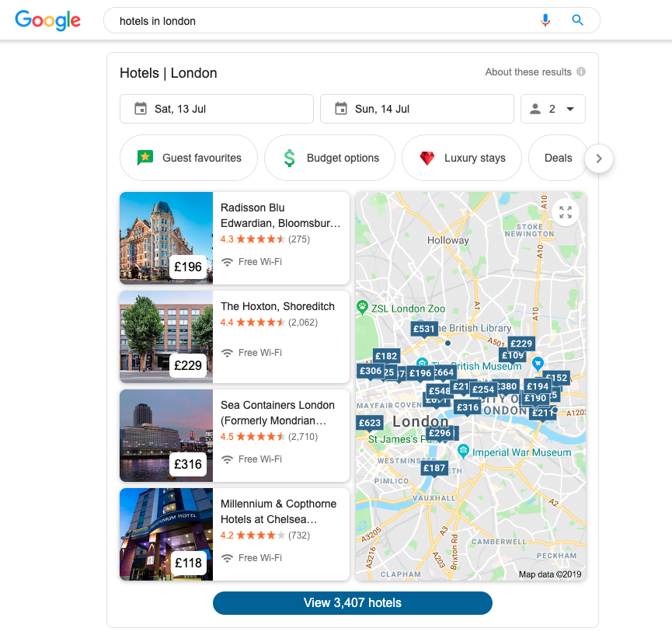The width and height of the screenshot is (672, 635).
Task: Open The Hoxton, Shoreditch listing title
Action: click(277, 306)
